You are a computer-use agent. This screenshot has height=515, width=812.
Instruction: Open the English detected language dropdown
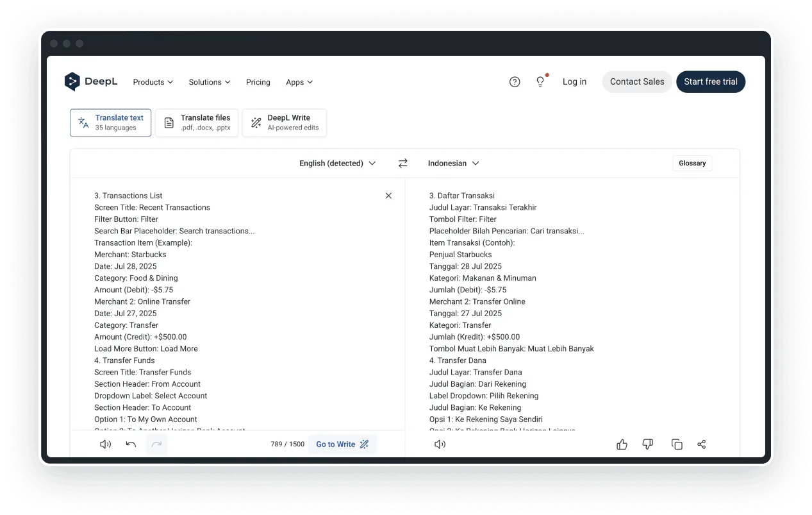click(x=337, y=163)
